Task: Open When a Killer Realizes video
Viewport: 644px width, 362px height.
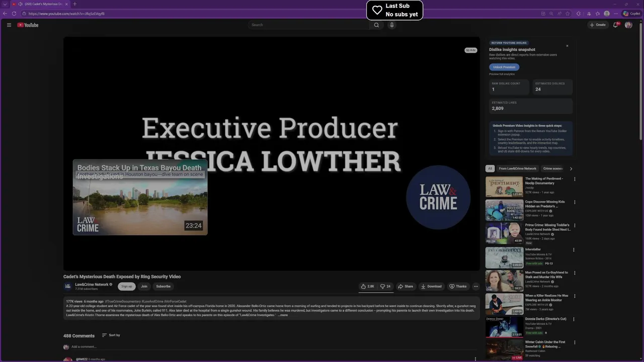Action: (x=504, y=304)
